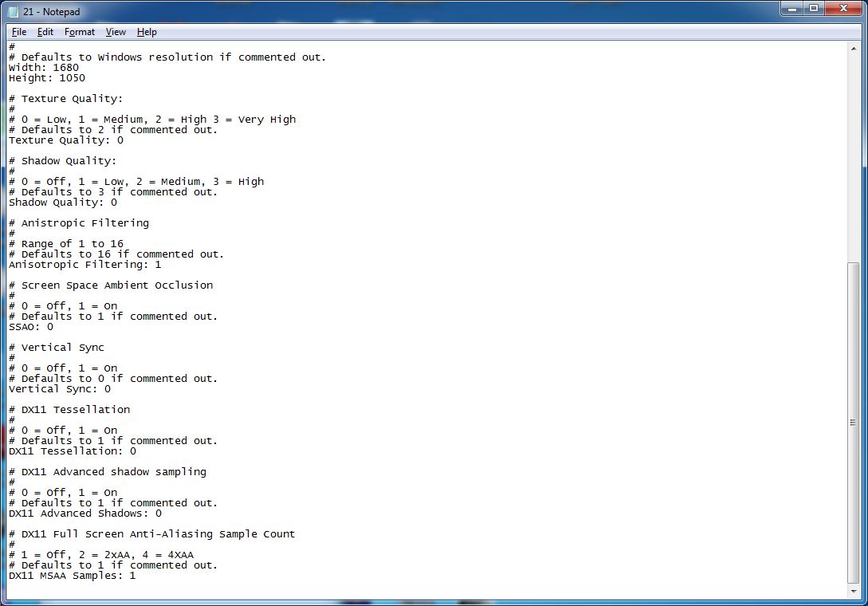Click the scrollbar down arrow
868x606 pixels.
853,592
